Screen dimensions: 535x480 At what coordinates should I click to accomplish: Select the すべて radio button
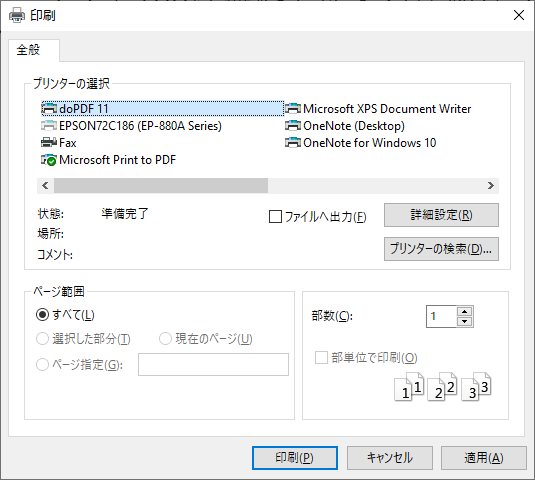42,315
